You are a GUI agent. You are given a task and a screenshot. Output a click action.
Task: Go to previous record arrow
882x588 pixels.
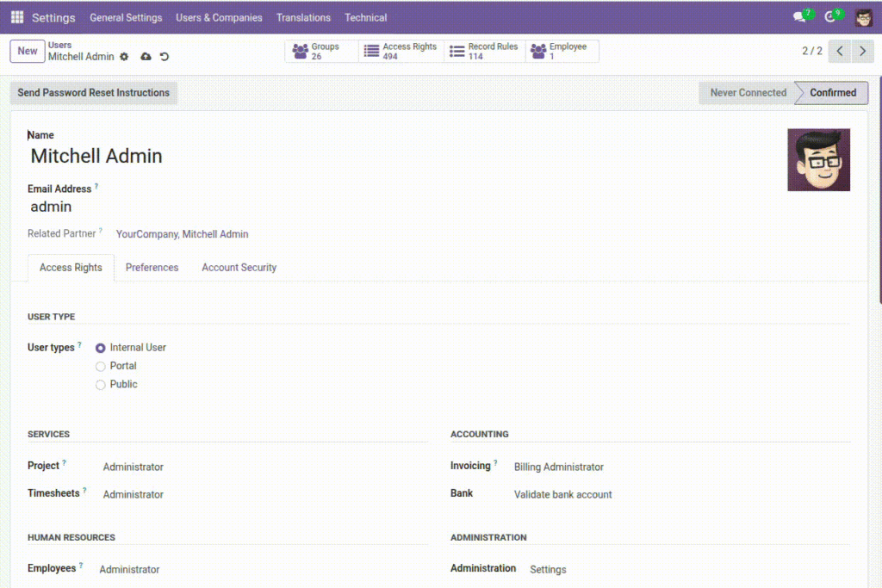coord(840,51)
